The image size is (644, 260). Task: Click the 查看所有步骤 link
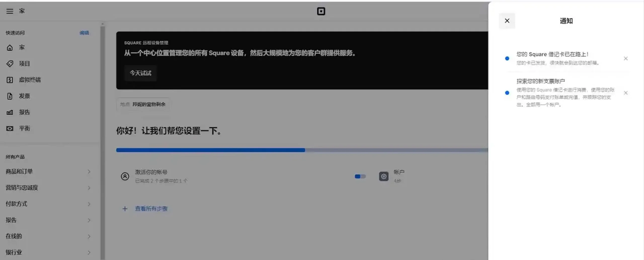pos(151,209)
